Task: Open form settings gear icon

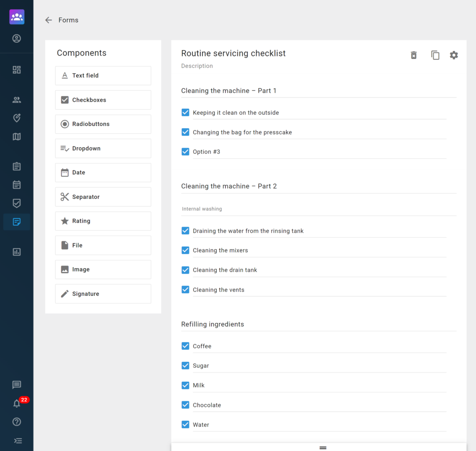Action: 454,55
